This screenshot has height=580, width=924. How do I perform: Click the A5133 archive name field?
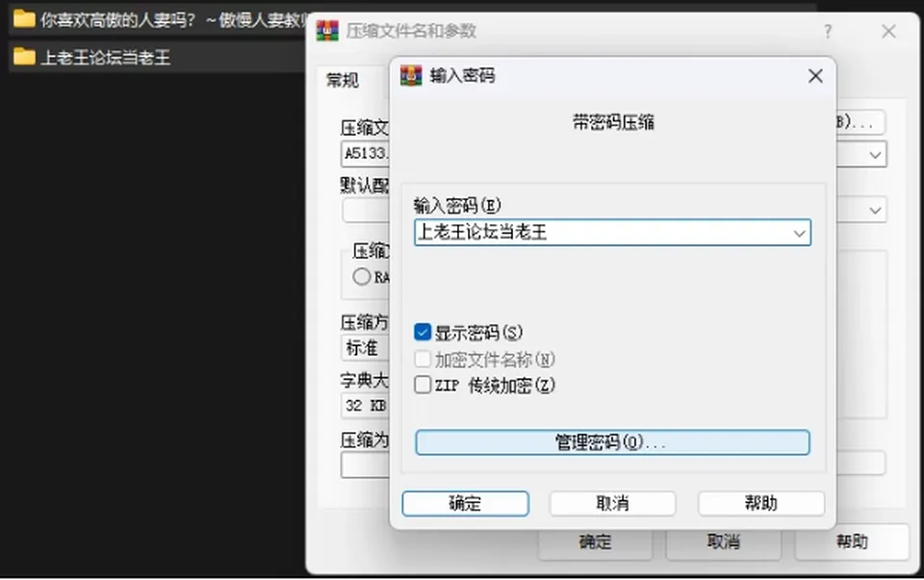366,154
